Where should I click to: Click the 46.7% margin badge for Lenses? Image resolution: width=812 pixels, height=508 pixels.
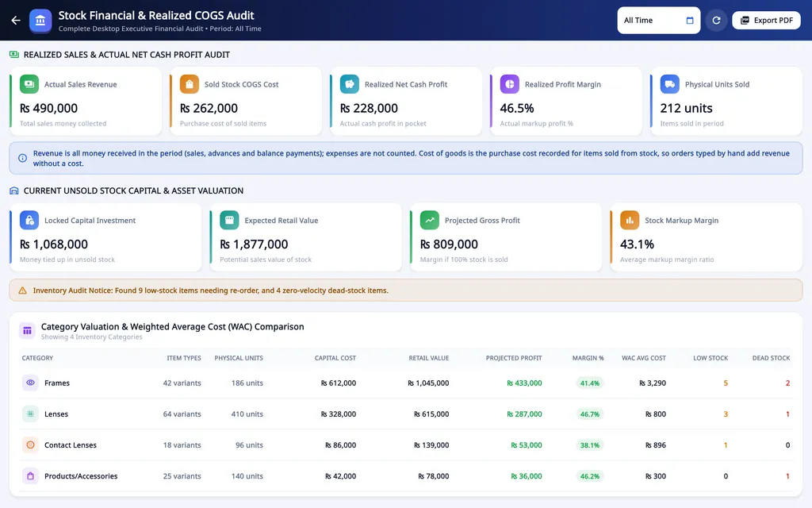[x=589, y=414]
